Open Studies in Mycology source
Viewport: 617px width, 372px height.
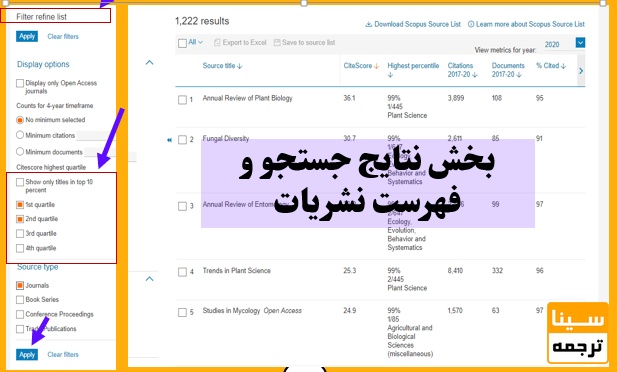click(x=231, y=311)
